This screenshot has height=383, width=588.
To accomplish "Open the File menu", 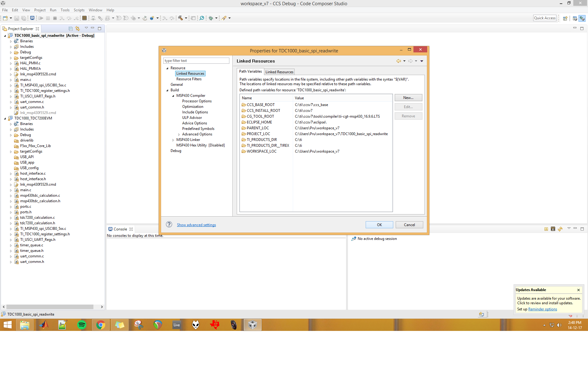I will [5, 10].
